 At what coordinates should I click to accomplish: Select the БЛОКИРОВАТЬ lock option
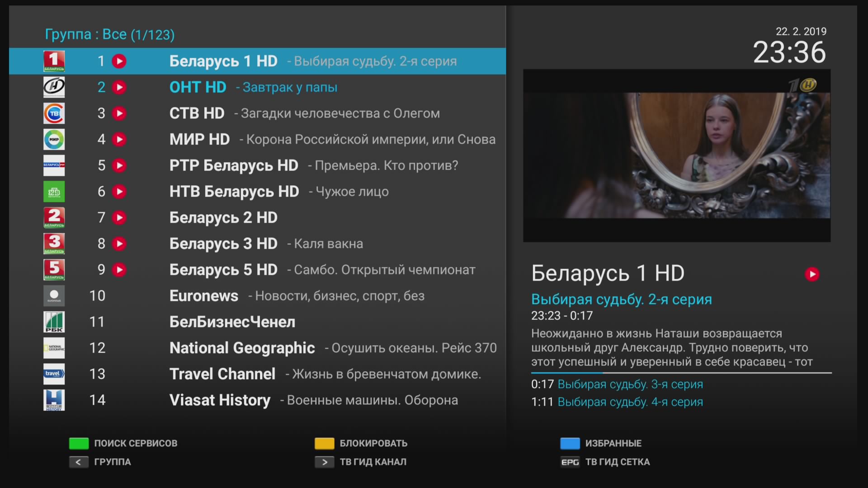373,443
